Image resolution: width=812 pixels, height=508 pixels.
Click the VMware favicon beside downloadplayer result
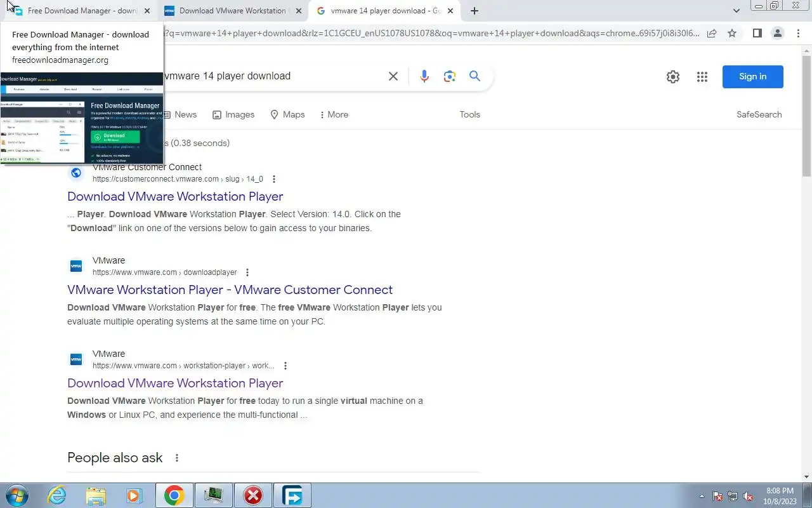click(76, 266)
